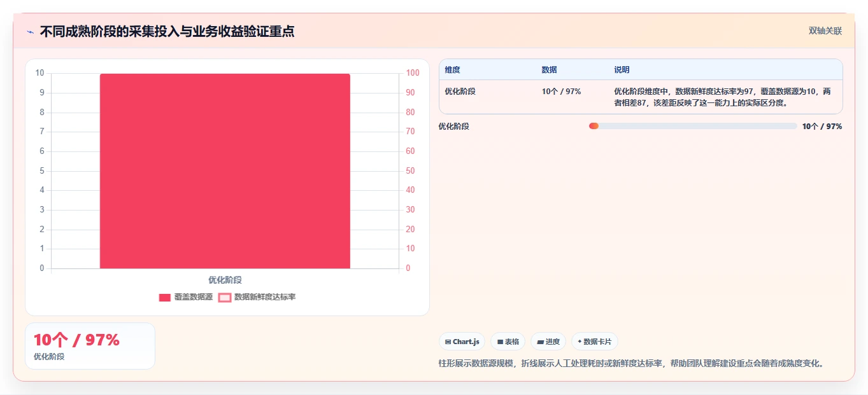This screenshot has height=395, width=868.
Task: Click the progress value 10个 / 97%
Action: point(822,126)
